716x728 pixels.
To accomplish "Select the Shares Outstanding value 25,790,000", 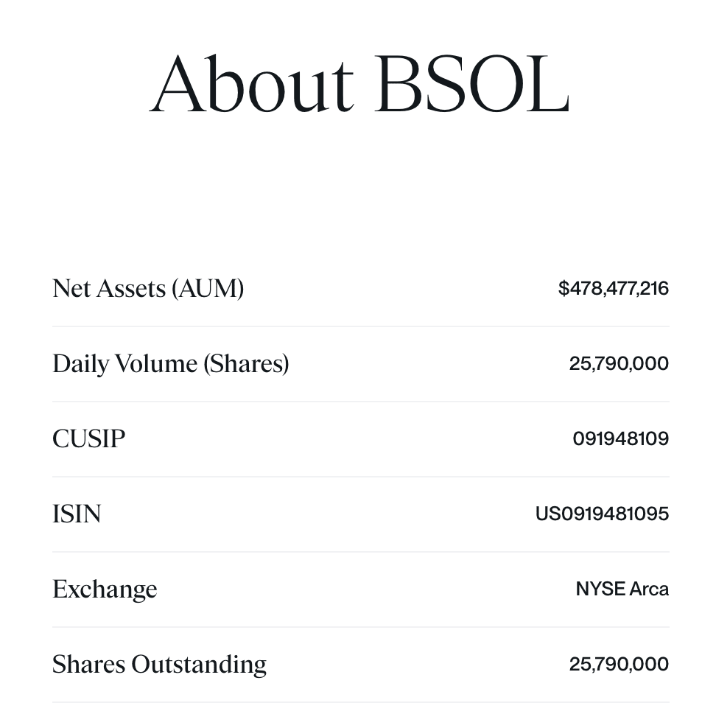I will (x=619, y=664).
